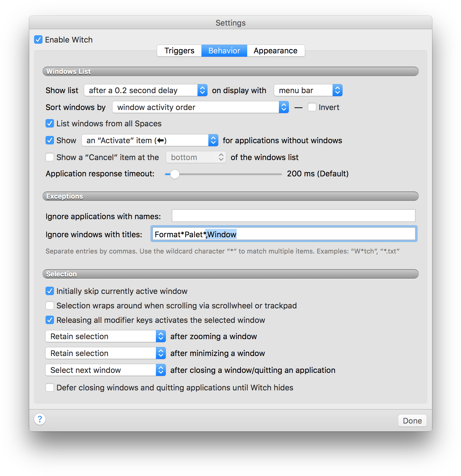Click in Ignore windows with titles field
The height and width of the screenshot is (476, 461).
tap(284, 234)
